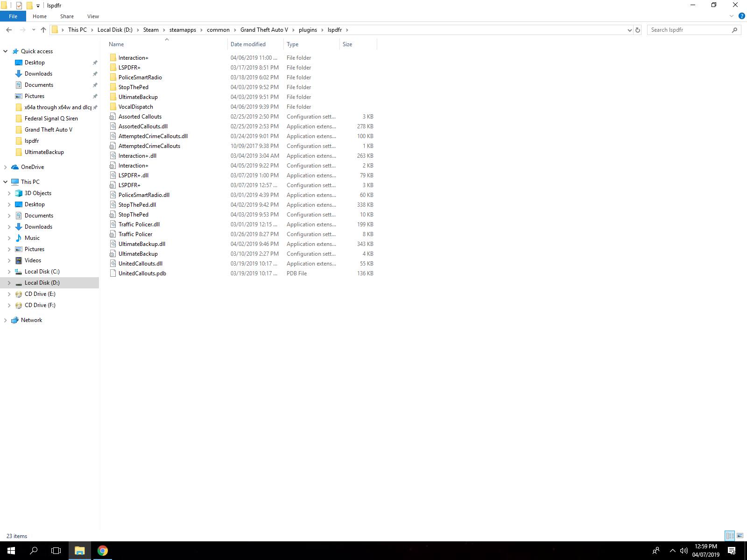
Task: Collapse the Quick access tree
Action: click(5, 51)
